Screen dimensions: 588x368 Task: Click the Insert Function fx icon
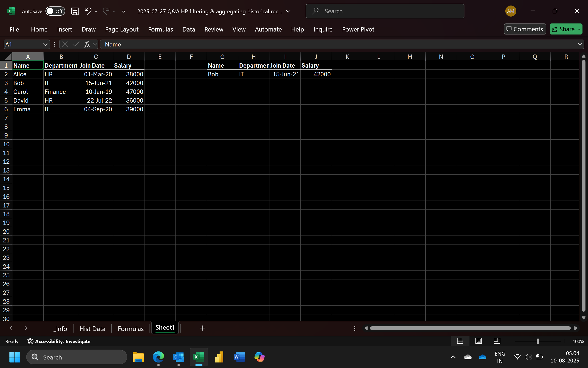pyautogui.click(x=87, y=44)
